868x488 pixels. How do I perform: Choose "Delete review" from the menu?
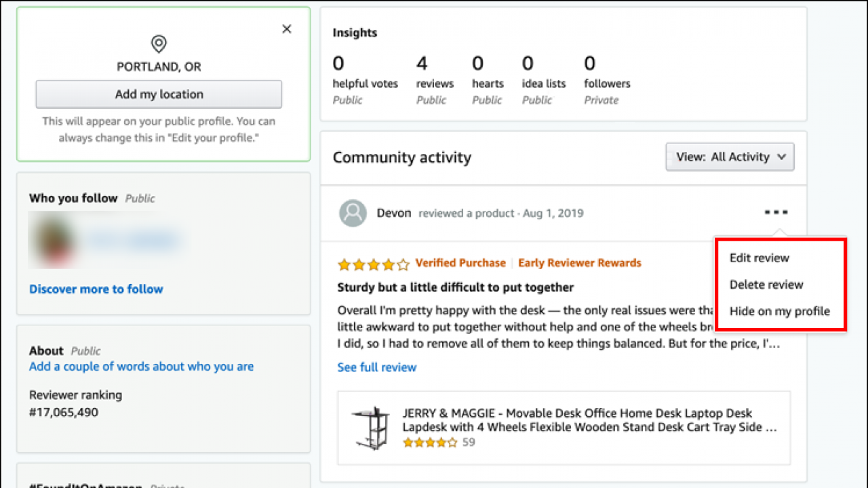[766, 285]
